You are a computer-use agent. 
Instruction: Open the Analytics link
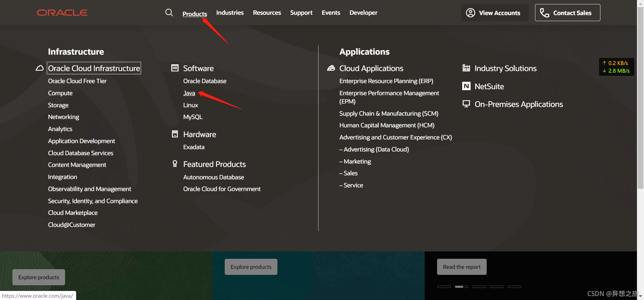pos(60,129)
